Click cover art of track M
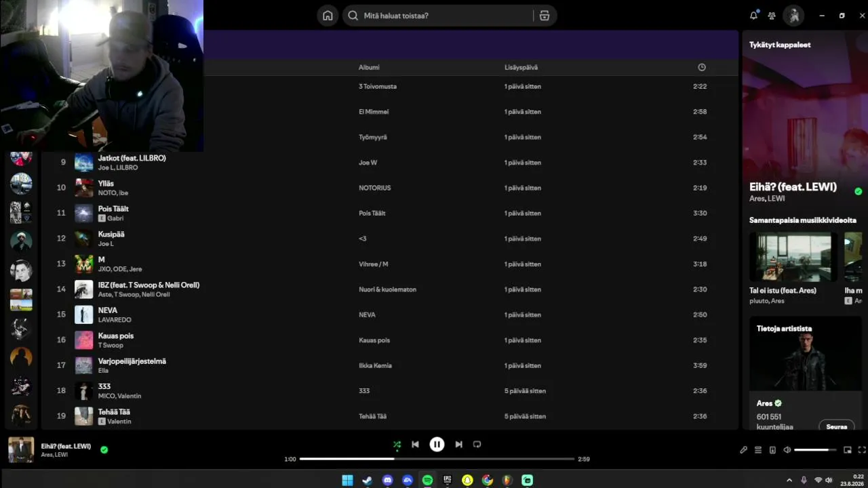 (x=83, y=264)
